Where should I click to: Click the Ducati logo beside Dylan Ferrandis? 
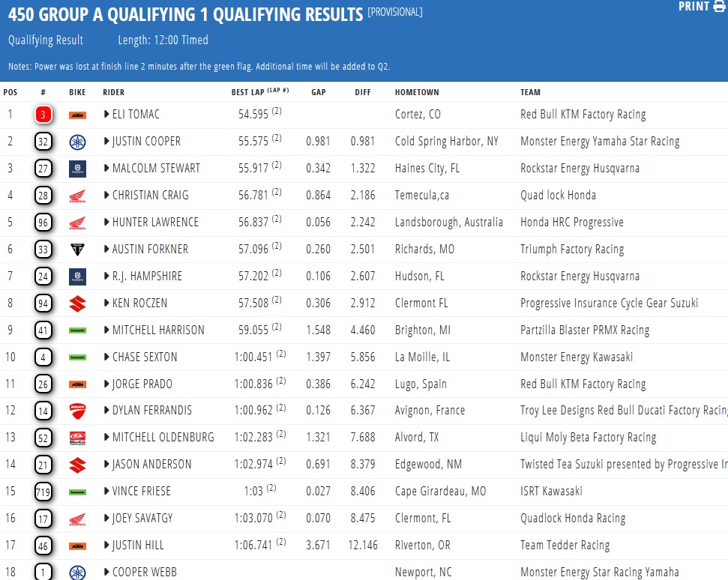click(77, 411)
